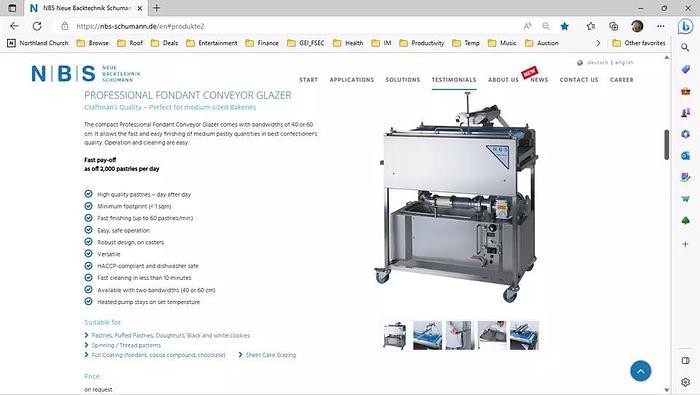Screen dimensions: 700x395
Task: Add a sidebar app with plus
Action: pyautogui.click(x=685, y=244)
